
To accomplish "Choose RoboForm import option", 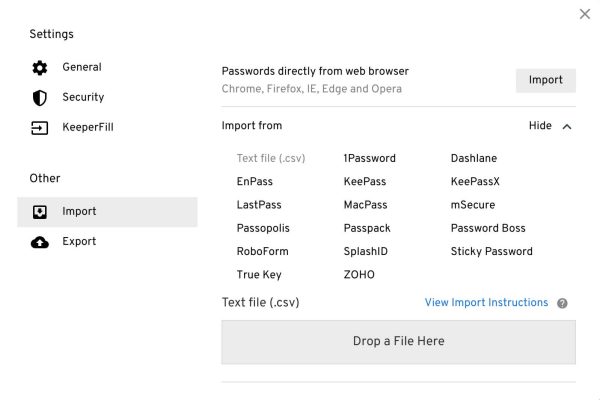I will (262, 251).
